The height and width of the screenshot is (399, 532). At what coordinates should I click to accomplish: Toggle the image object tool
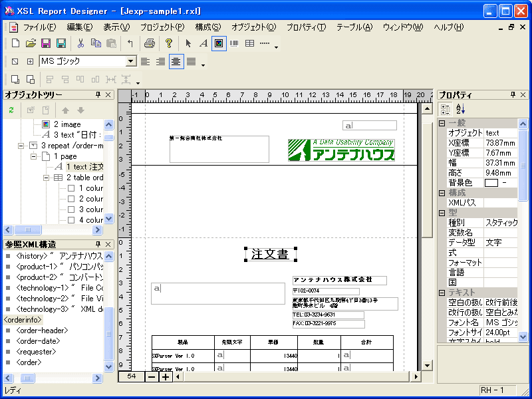pyautogui.click(x=219, y=43)
